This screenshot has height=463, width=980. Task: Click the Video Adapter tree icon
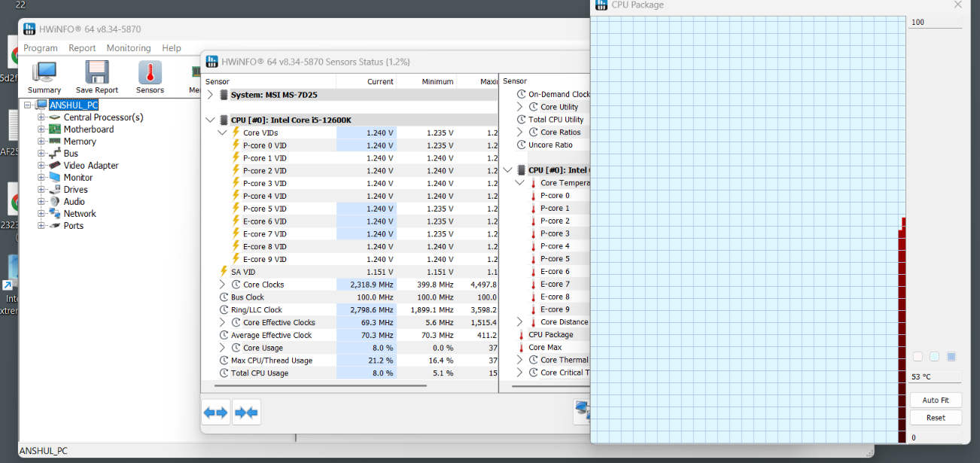coord(55,166)
